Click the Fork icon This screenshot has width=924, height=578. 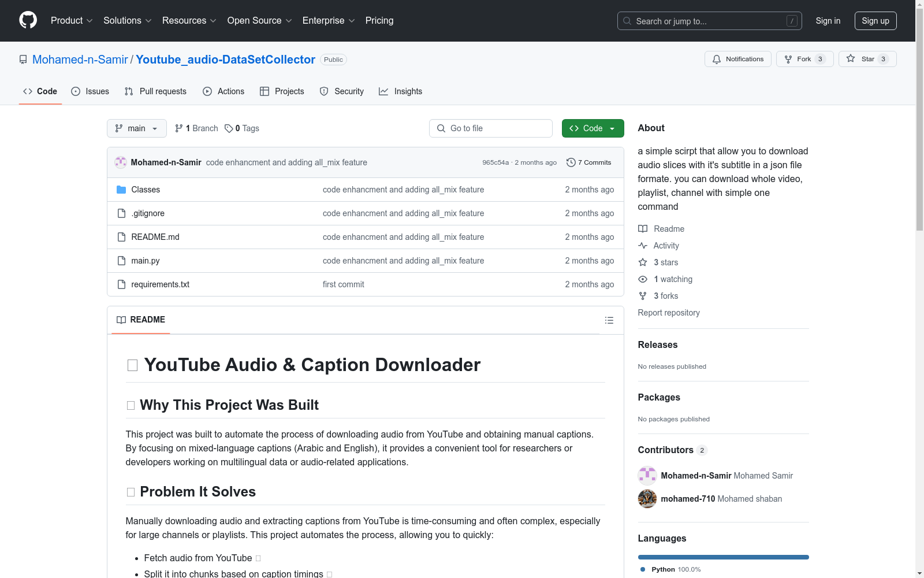(x=788, y=59)
